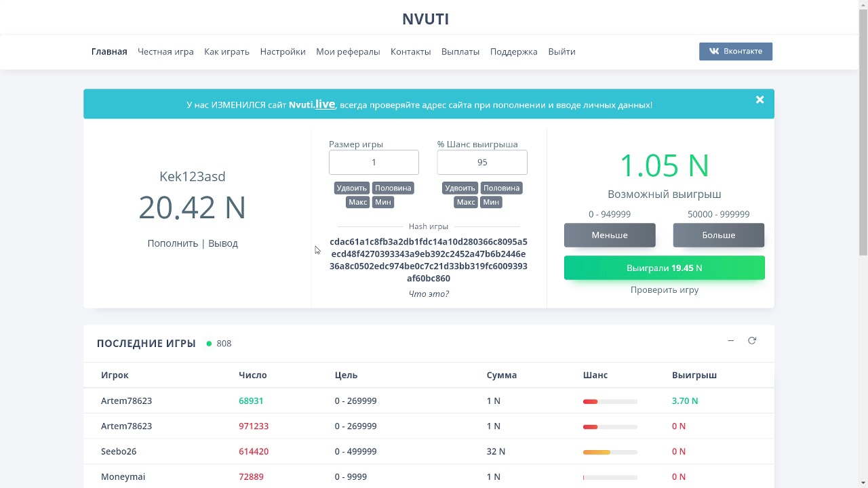Click Удвоить under Шанс выигрыша

(460, 188)
